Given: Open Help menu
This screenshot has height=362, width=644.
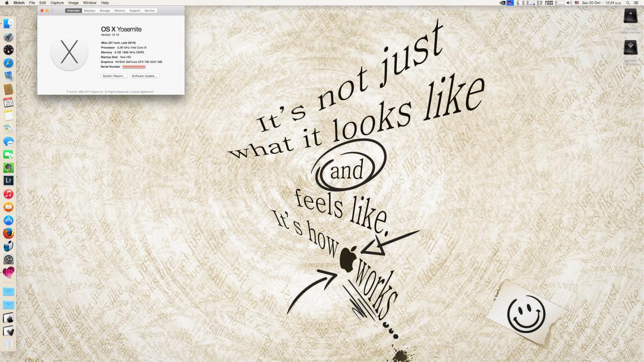Looking at the screenshot, I should tap(105, 3).
